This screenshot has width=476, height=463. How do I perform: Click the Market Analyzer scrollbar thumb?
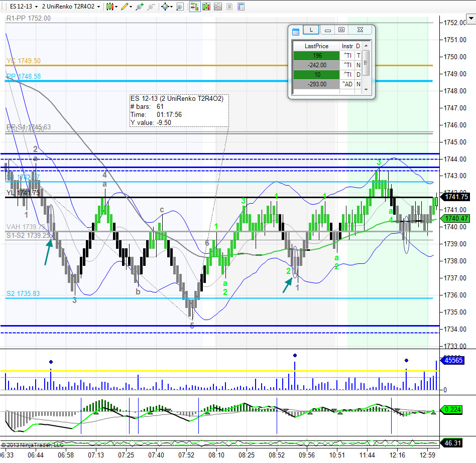pyautogui.click(x=366, y=63)
